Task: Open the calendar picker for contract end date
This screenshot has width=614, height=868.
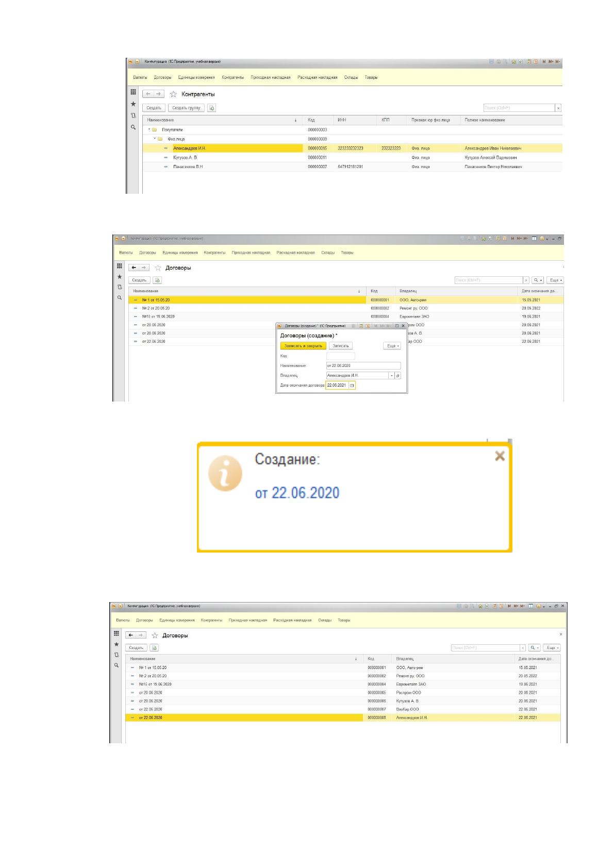Action: [352, 386]
